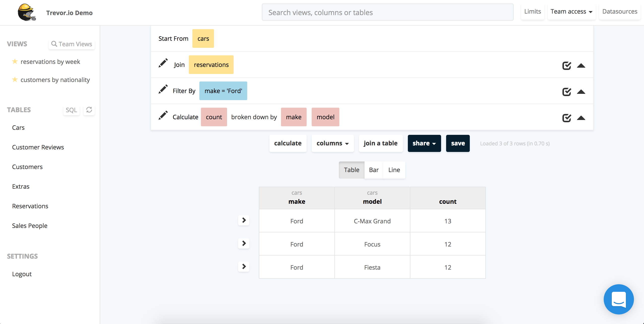Click the refresh tables icon
644x324 pixels.
tap(89, 110)
